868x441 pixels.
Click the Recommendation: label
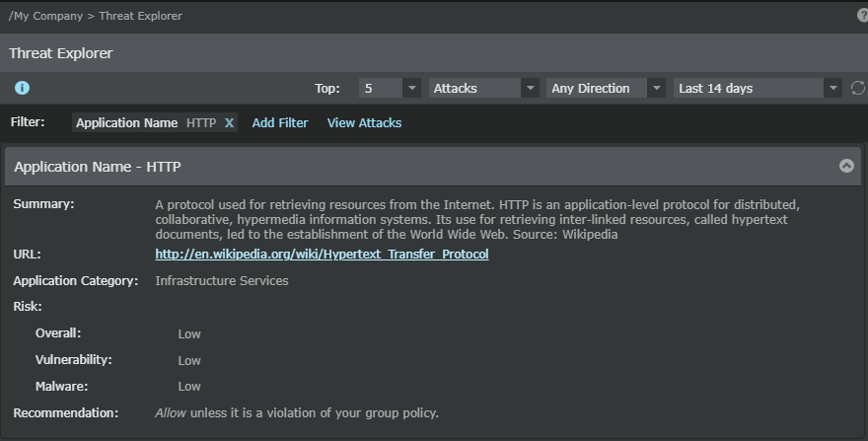[x=66, y=413]
